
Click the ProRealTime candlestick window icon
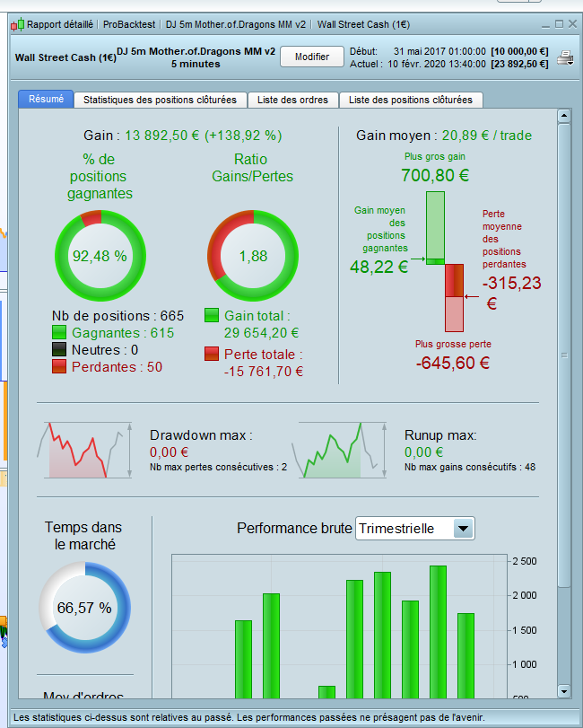(x=18, y=24)
